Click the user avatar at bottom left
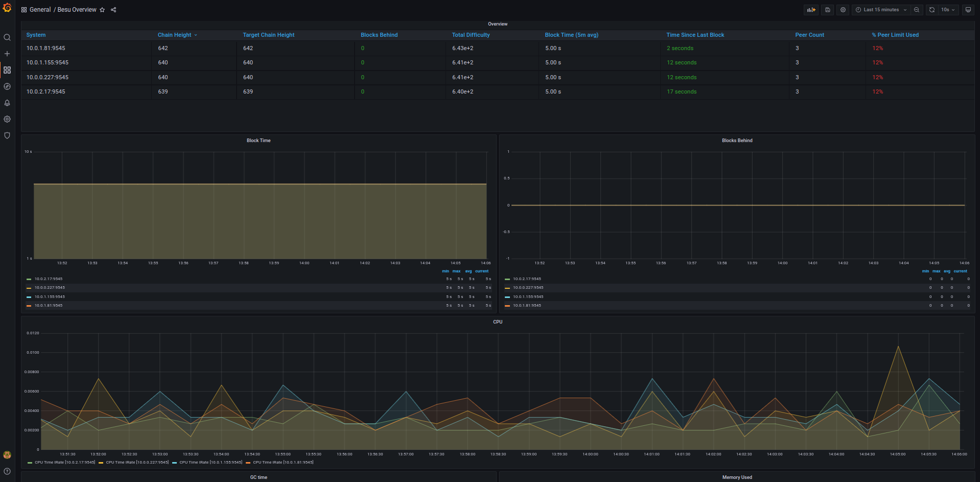 (x=7, y=455)
